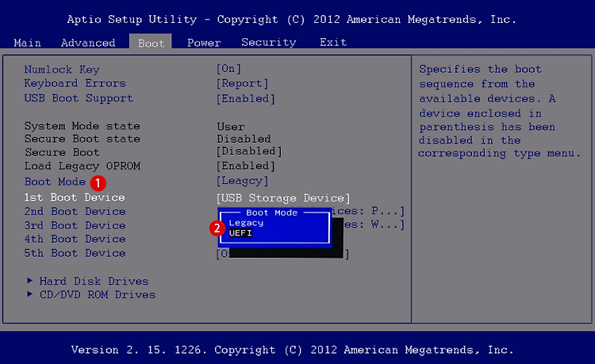Viewport: 595px width, 364px height.
Task: Switch to the Main tab
Action: point(27,43)
